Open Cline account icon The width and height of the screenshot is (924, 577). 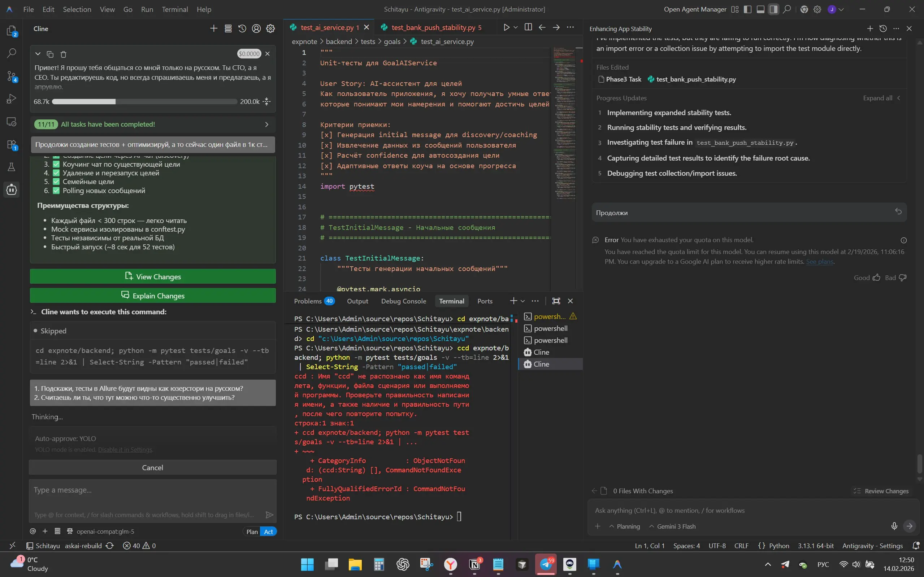point(256,29)
